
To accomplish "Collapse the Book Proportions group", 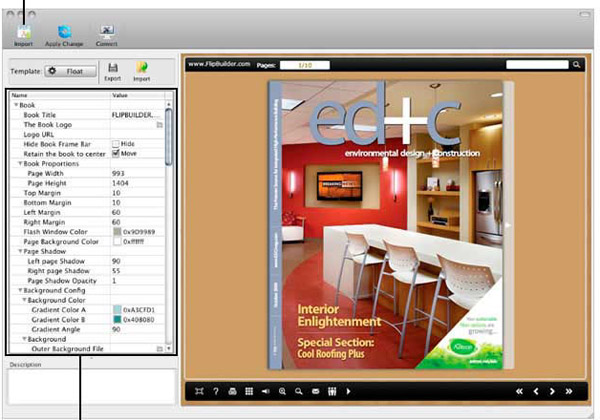I will (x=20, y=163).
